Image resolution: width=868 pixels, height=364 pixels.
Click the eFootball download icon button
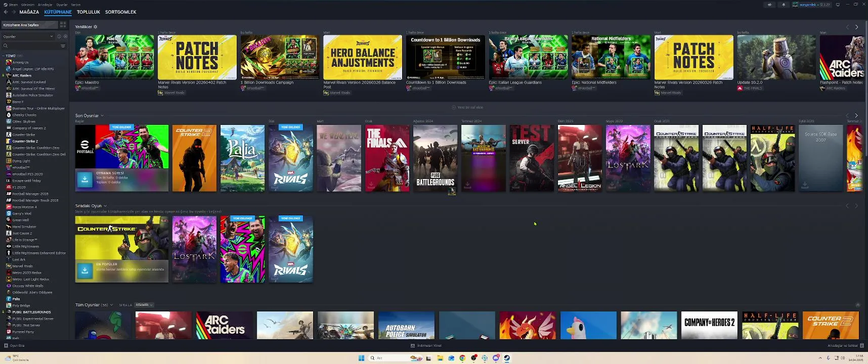[x=84, y=179]
